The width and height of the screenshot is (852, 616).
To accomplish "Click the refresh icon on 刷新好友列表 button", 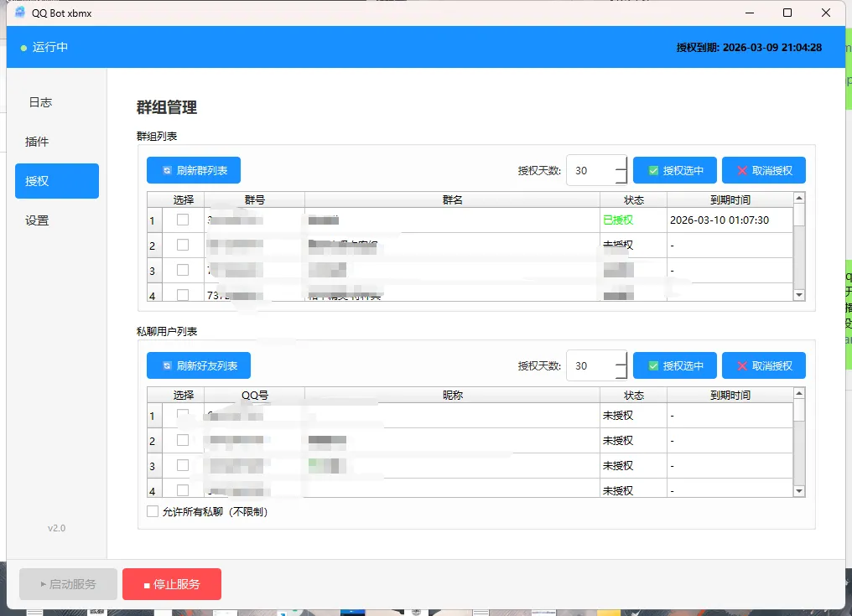I will click(167, 365).
